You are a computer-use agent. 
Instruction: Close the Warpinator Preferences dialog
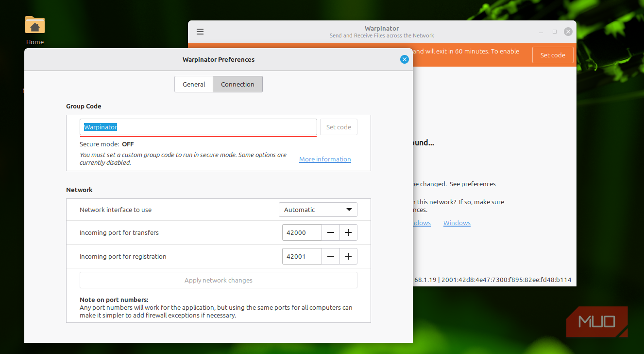pyautogui.click(x=404, y=59)
